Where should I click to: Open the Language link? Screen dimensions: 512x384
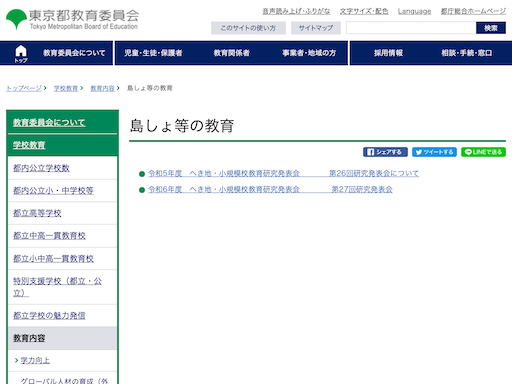tap(414, 11)
